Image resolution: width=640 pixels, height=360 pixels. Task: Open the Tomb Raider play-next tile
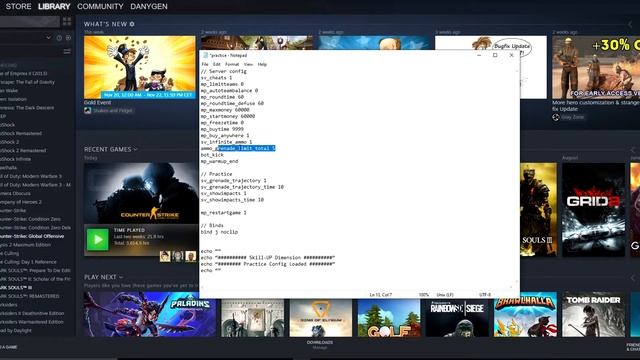(x=593, y=314)
